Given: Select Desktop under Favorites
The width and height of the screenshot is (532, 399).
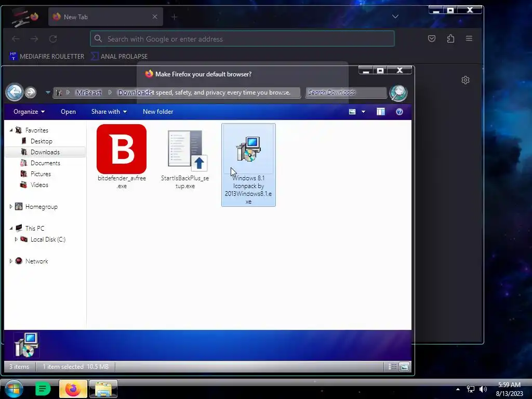Looking at the screenshot, I should pos(42,141).
